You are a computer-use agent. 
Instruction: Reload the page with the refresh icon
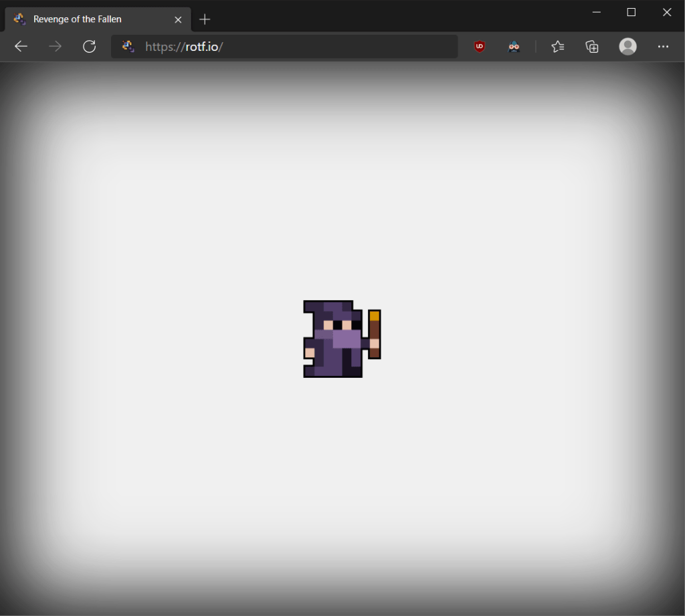(x=89, y=46)
